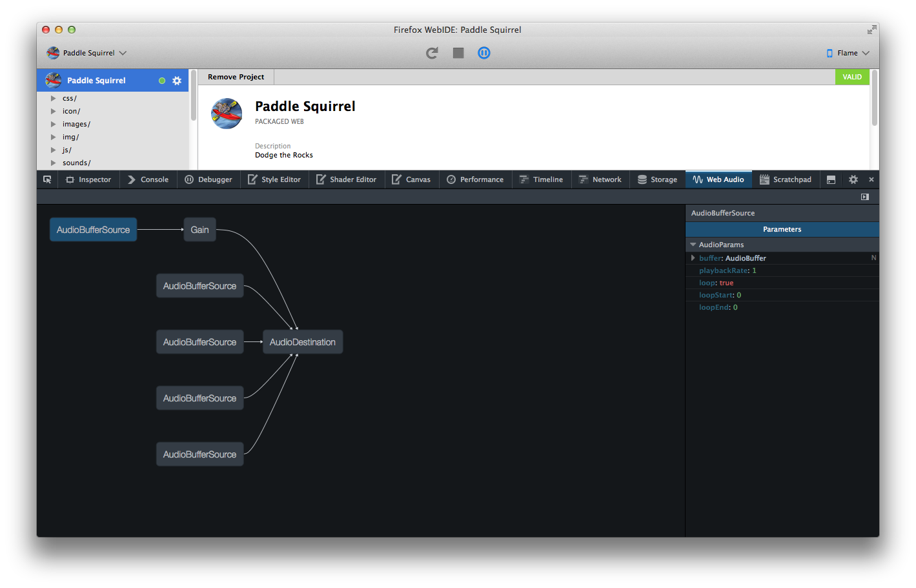This screenshot has height=588, width=916.
Task: Activate the element picker tool
Action: pos(47,179)
